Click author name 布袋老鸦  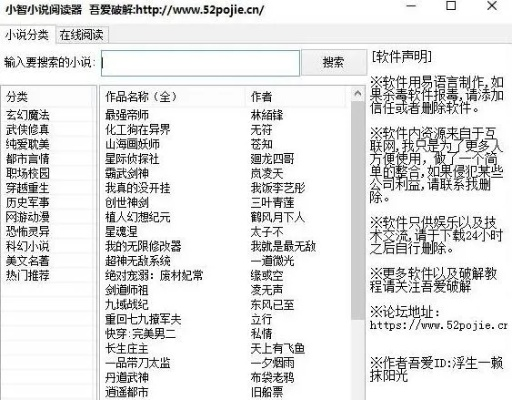273,378
